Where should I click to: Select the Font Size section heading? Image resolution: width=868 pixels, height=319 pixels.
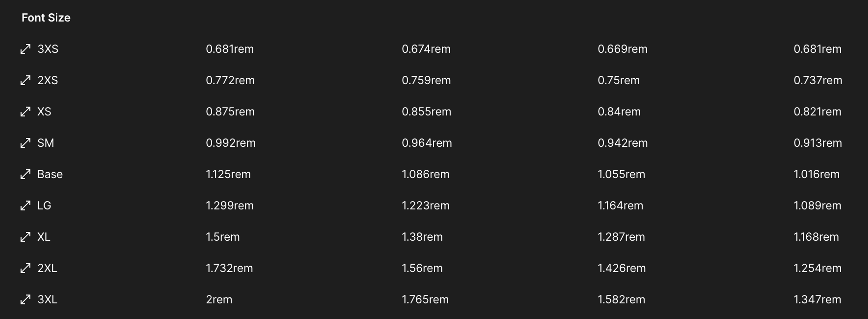tap(46, 18)
